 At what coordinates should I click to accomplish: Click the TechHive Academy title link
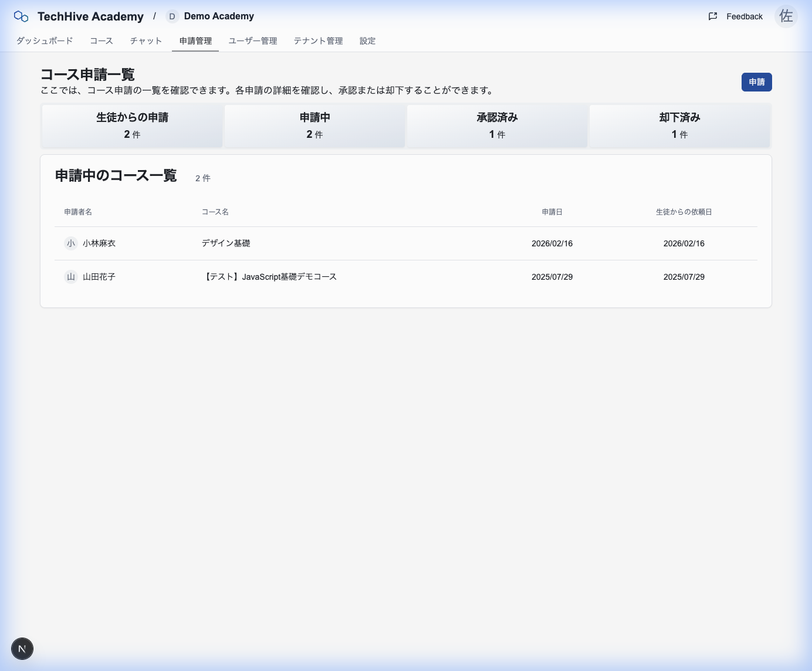(90, 16)
